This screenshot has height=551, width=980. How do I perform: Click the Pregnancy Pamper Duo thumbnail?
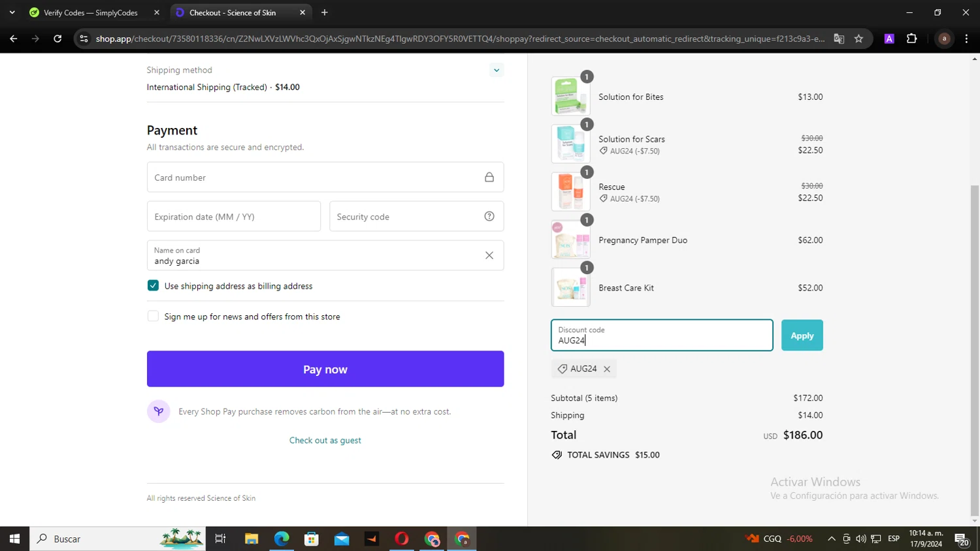pos(570,240)
